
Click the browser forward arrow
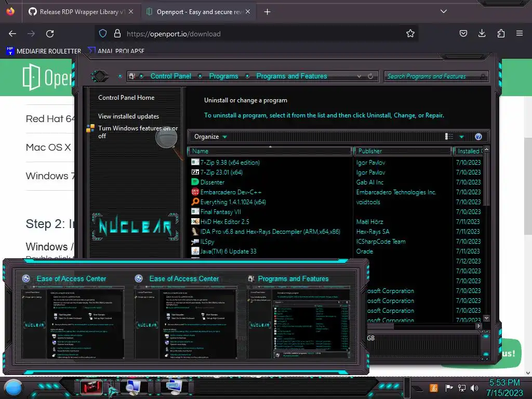point(31,34)
